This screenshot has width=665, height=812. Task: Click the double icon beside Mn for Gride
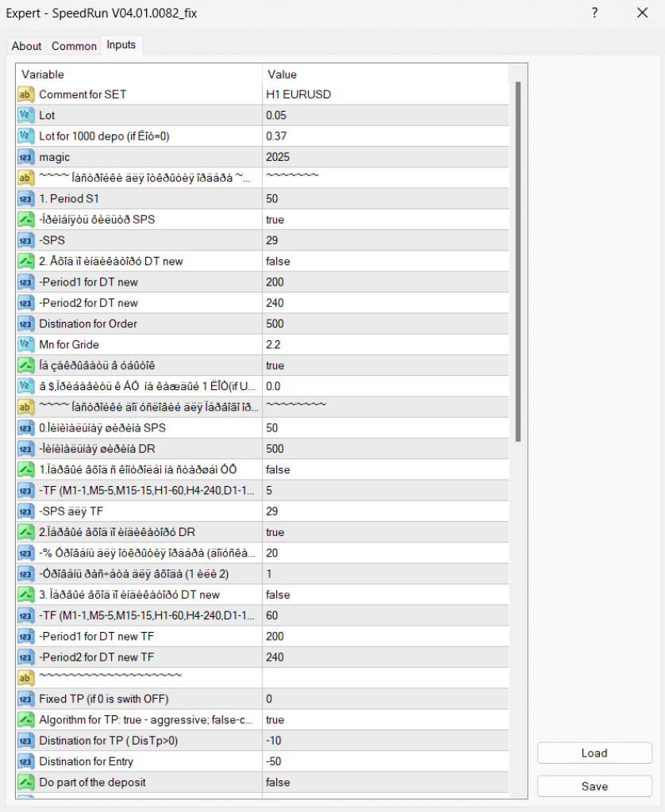coord(25,344)
